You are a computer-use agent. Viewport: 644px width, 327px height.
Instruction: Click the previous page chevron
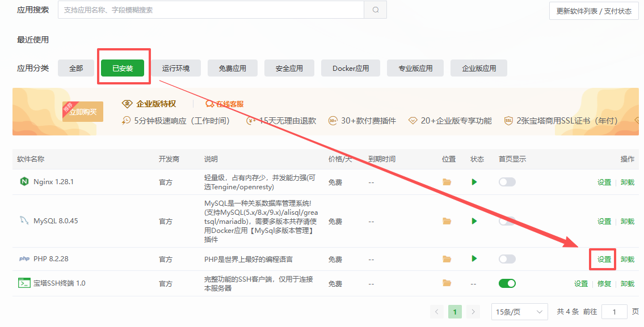click(x=436, y=311)
